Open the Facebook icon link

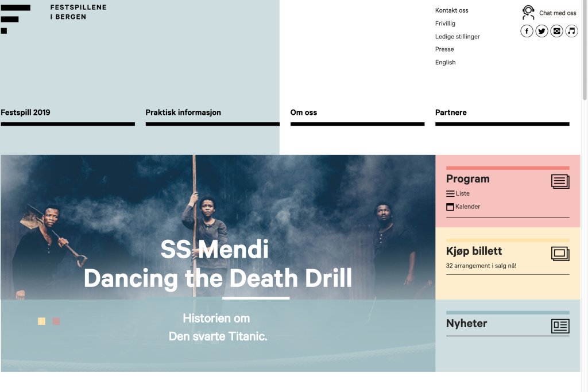[527, 31]
